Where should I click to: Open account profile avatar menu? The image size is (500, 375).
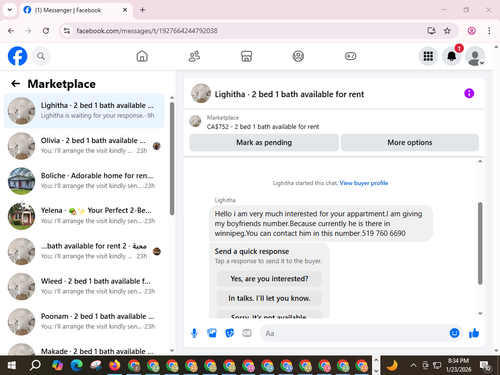tap(475, 56)
